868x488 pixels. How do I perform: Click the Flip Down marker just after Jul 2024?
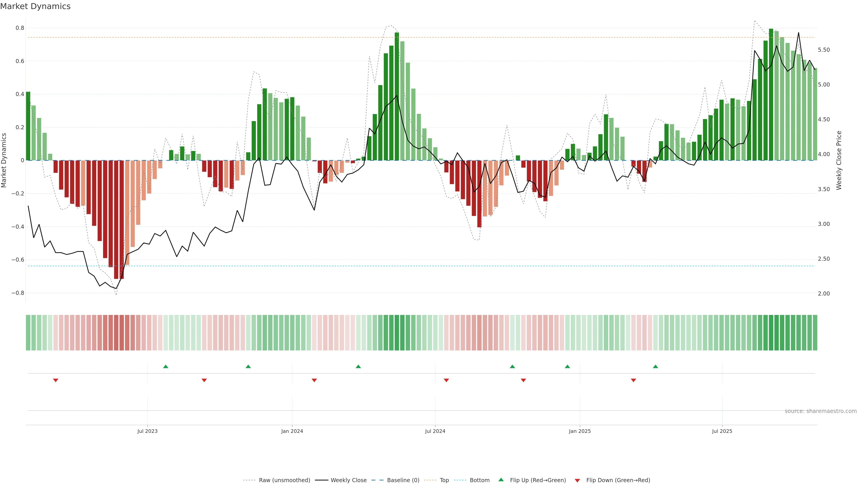coord(446,380)
